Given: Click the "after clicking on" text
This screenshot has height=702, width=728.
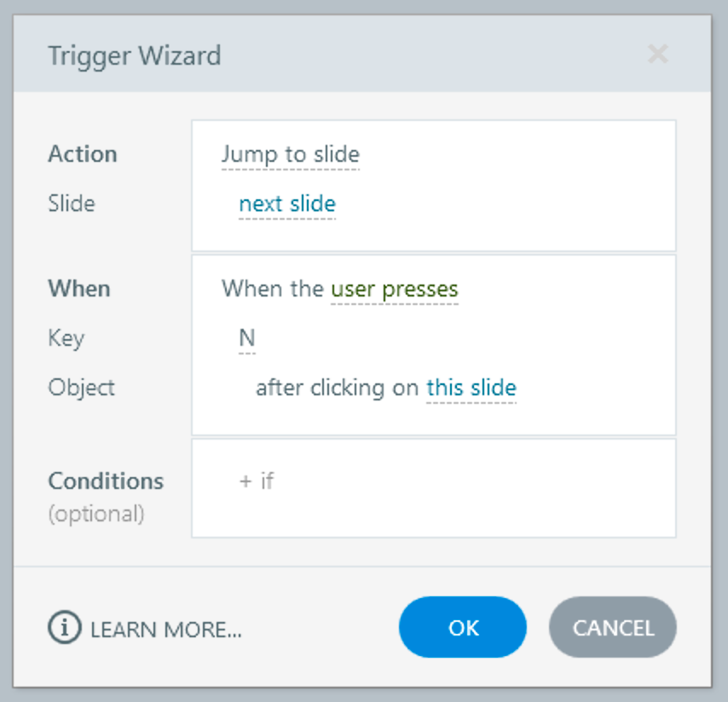Looking at the screenshot, I should click(338, 388).
